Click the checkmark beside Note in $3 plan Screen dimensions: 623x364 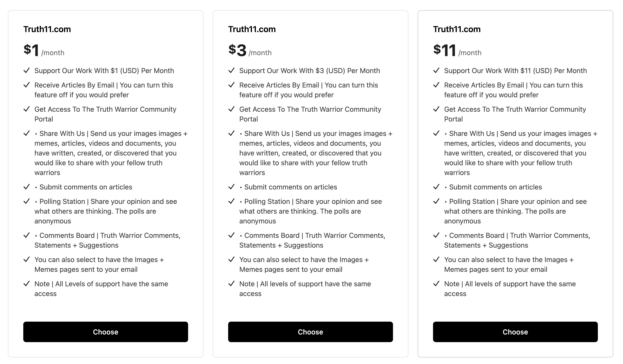(x=232, y=284)
